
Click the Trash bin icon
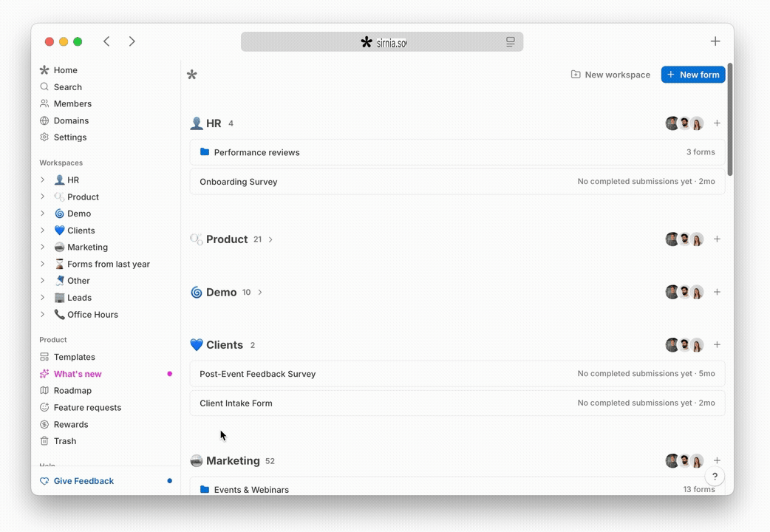pyautogui.click(x=44, y=441)
